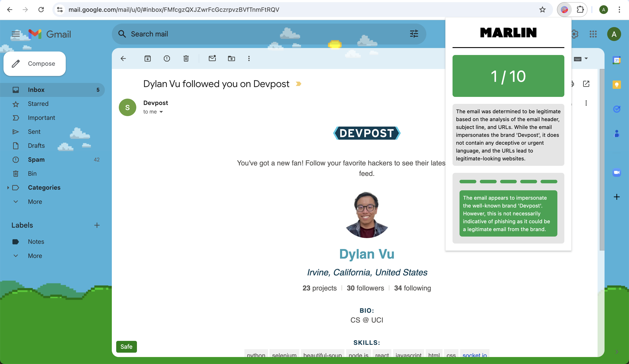Open the Starred folder
The image size is (629, 364).
coord(38,104)
